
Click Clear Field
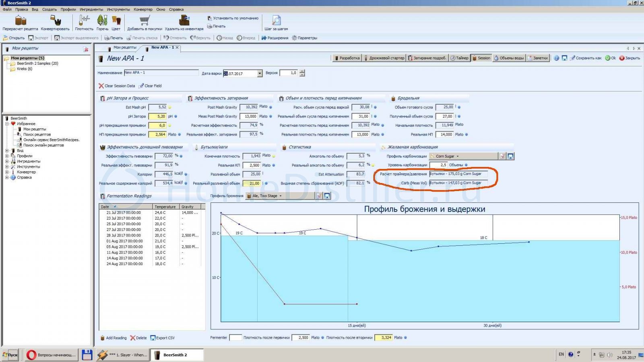point(150,86)
